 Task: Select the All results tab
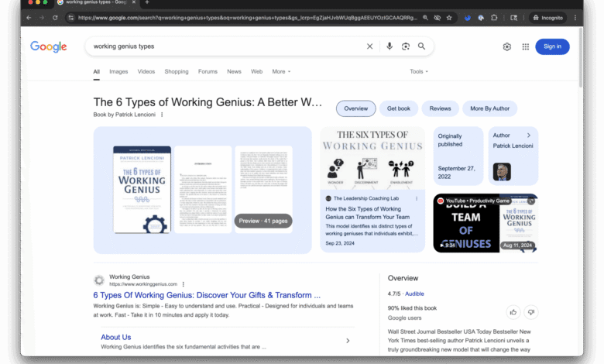pyautogui.click(x=96, y=72)
